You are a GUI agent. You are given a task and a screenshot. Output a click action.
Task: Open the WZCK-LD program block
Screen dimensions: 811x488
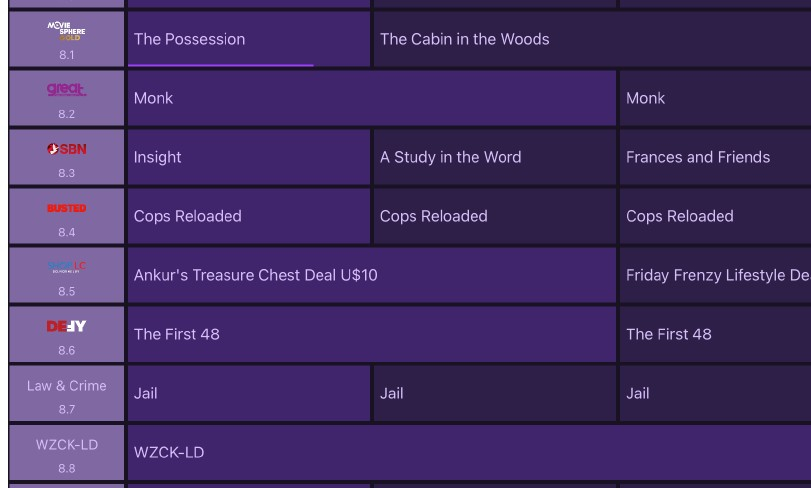[x=468, y=452]
